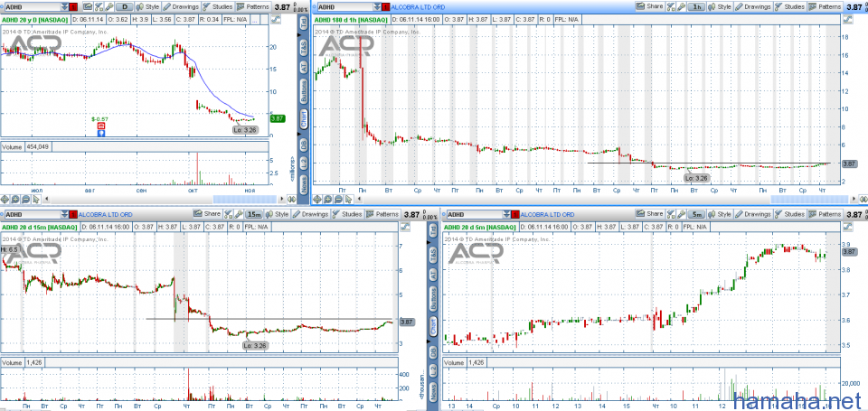Image resolution: width=868 pixels, height=411 pixels.
Task: Click ADHD symbol field in daily chart
Action: 33,6
